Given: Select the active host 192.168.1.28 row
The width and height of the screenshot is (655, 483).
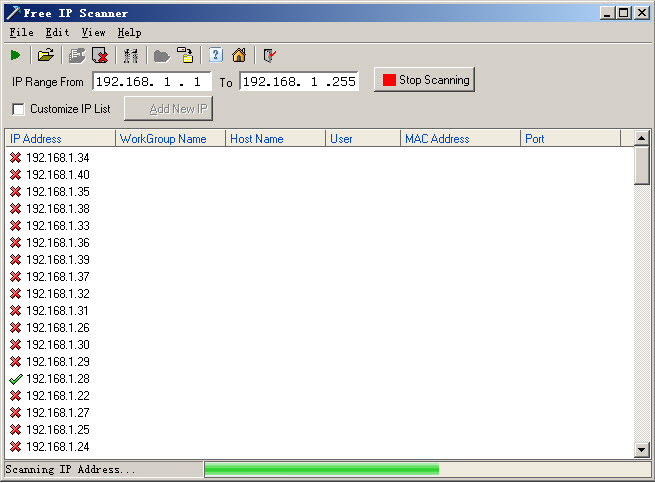Looking at the screenshot, I should point(57,379).
